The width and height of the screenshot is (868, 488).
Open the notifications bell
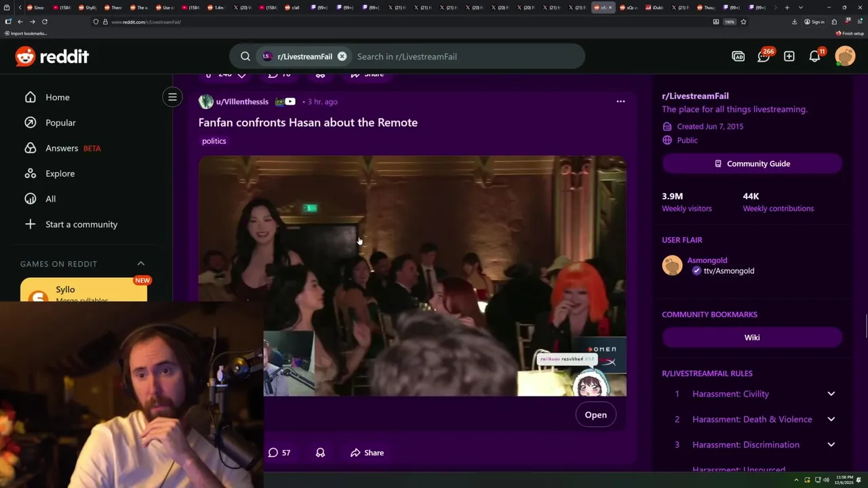coord(816,56)
